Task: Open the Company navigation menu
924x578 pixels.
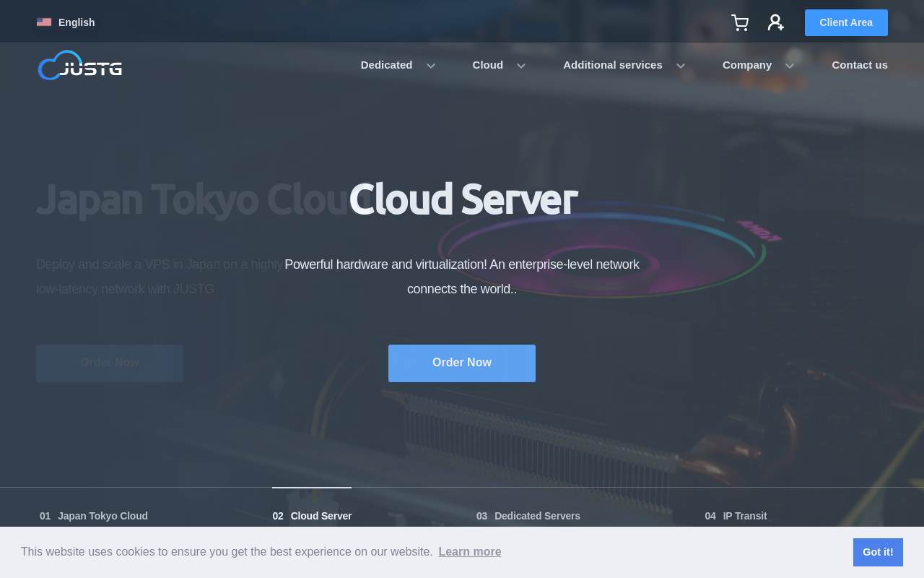Action: tap(747, 65)
